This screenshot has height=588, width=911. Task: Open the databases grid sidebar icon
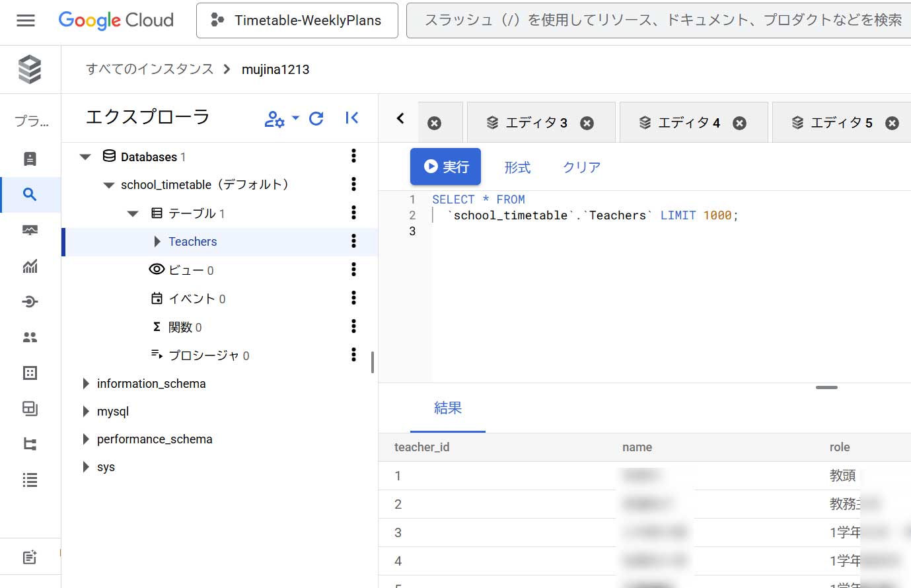30,373
